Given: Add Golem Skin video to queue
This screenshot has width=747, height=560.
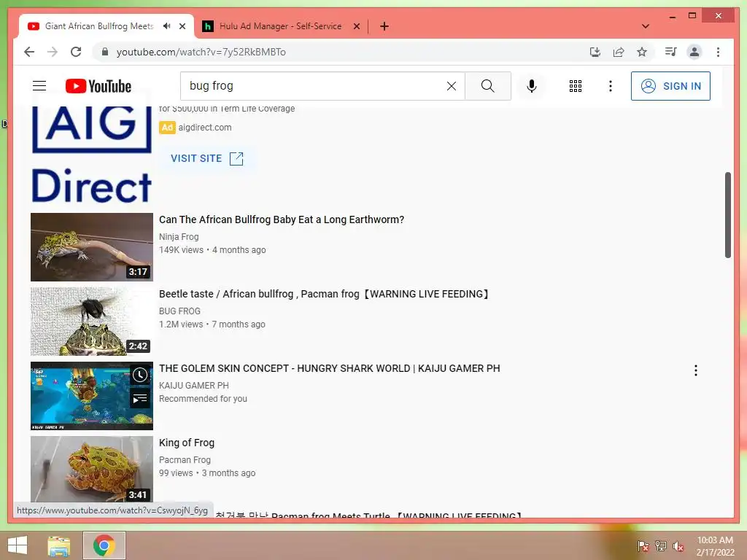Looking at the screenshot, I should [139, 398].
